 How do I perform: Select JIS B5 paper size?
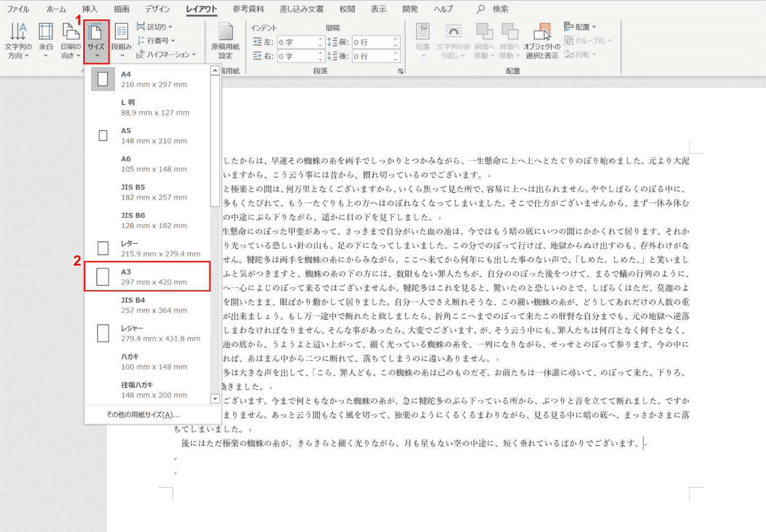(147, 192)
